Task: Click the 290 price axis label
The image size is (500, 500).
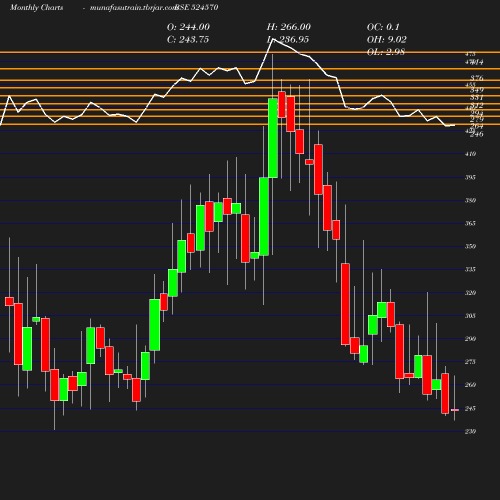Action: point(470,339)
